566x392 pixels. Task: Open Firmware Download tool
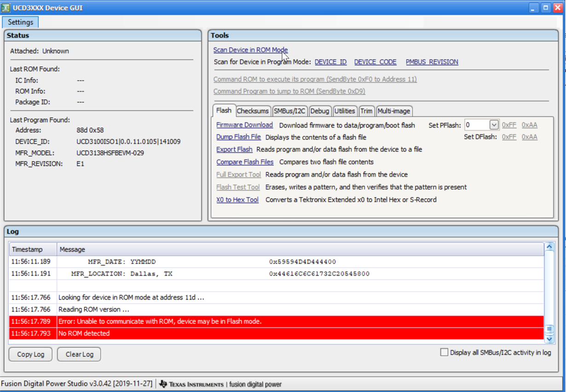[x=244, y=125]
